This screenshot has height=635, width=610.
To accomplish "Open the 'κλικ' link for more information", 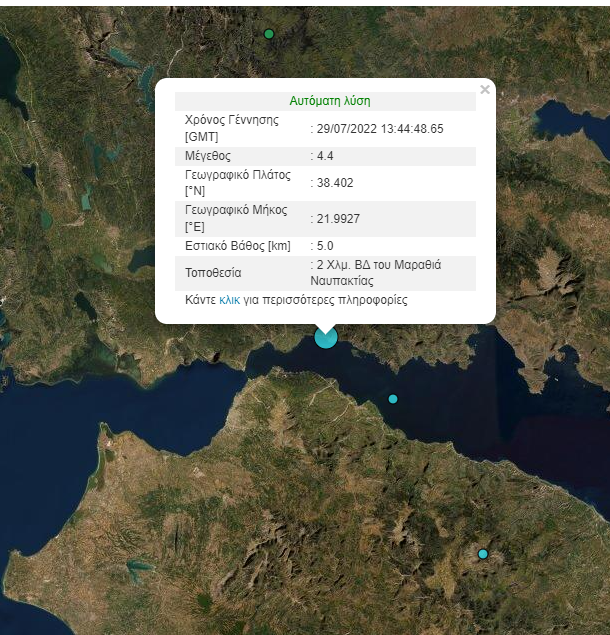I will 229,300.
